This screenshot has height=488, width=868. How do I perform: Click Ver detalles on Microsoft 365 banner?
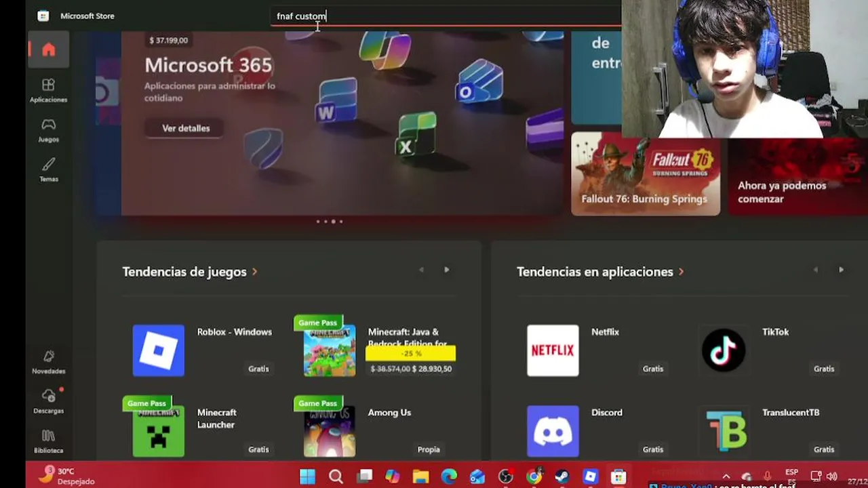click(x=186, y=128)
